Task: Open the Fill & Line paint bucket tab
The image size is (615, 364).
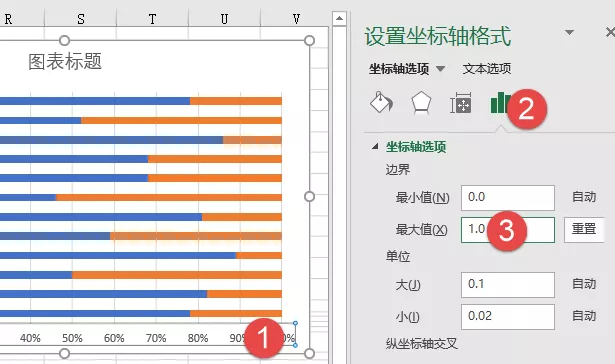Action: 381,103
